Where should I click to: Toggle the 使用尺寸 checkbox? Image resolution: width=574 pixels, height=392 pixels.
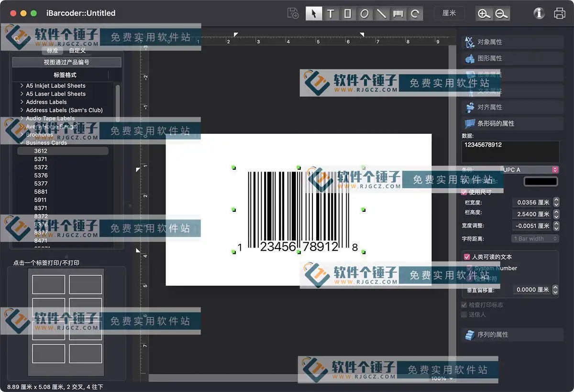pos(464,192)
